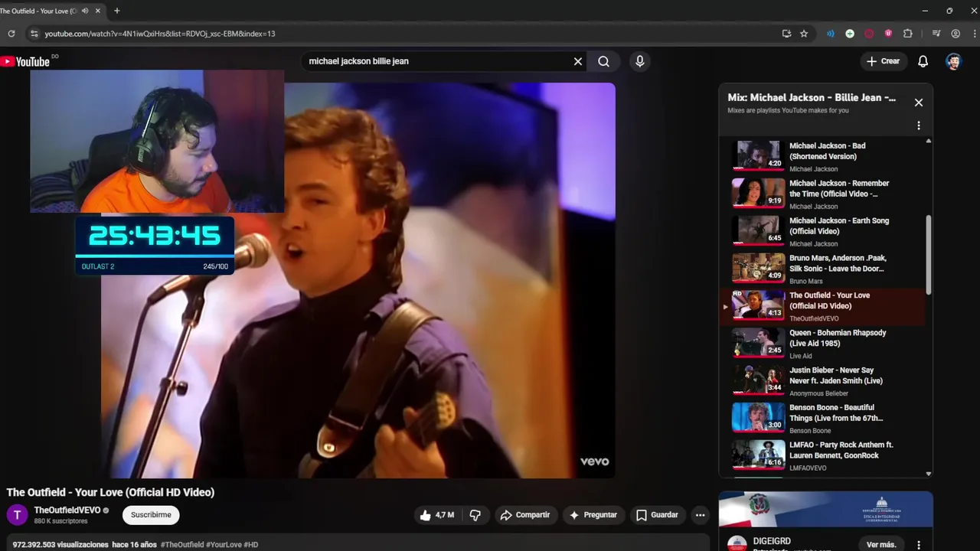Click Queen Bohemian Rhapsody thumbnail
980x551 pixels.
pos(759,344)
